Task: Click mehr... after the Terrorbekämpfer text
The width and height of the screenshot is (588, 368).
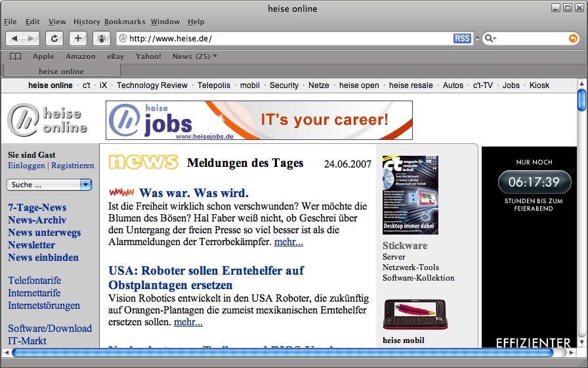Action: point(288,242)
